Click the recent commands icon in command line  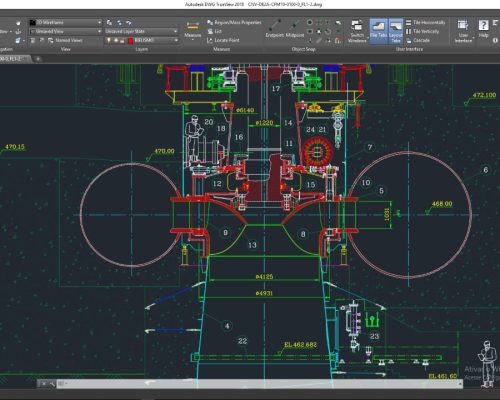click(x=61, y=384)
